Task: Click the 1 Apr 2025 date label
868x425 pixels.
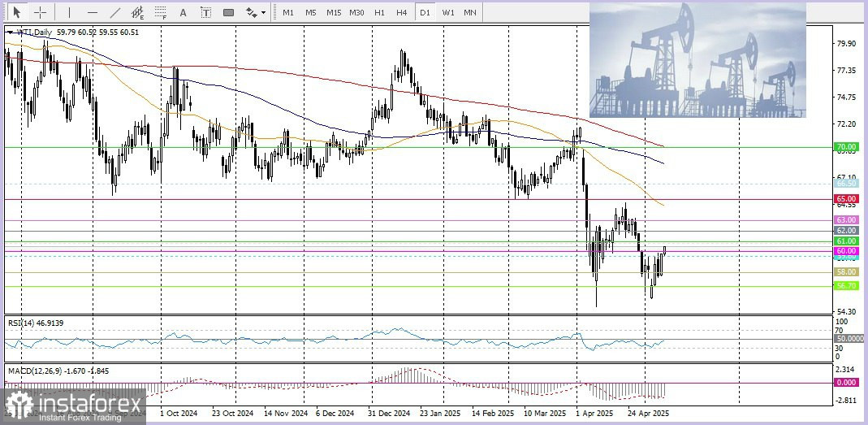Action: coord(594,414)
